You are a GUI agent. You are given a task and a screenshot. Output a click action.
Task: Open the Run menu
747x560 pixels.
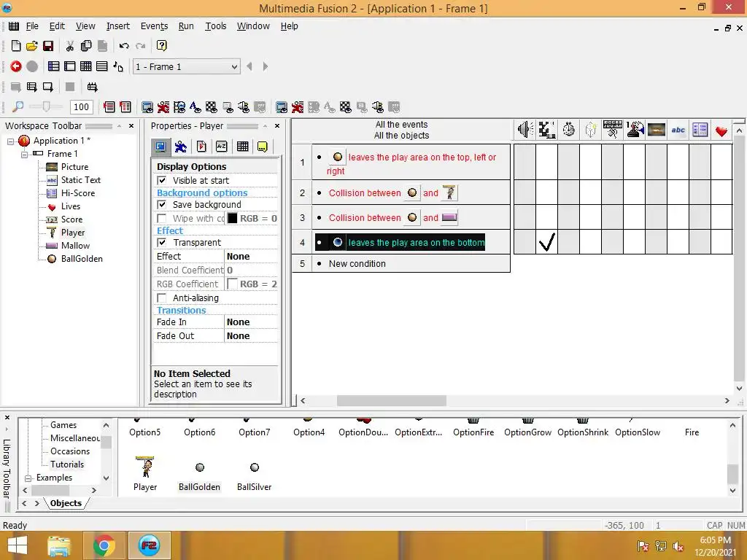(186, 26)
